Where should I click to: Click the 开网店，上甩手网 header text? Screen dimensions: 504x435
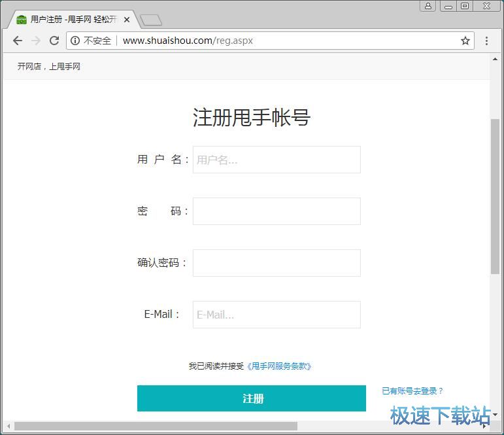click(48, 66)
